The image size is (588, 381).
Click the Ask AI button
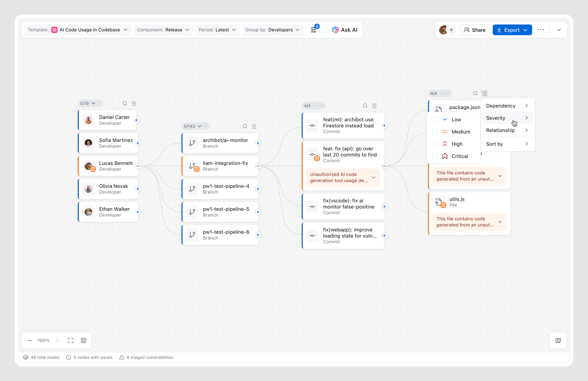tap(344, 30)
